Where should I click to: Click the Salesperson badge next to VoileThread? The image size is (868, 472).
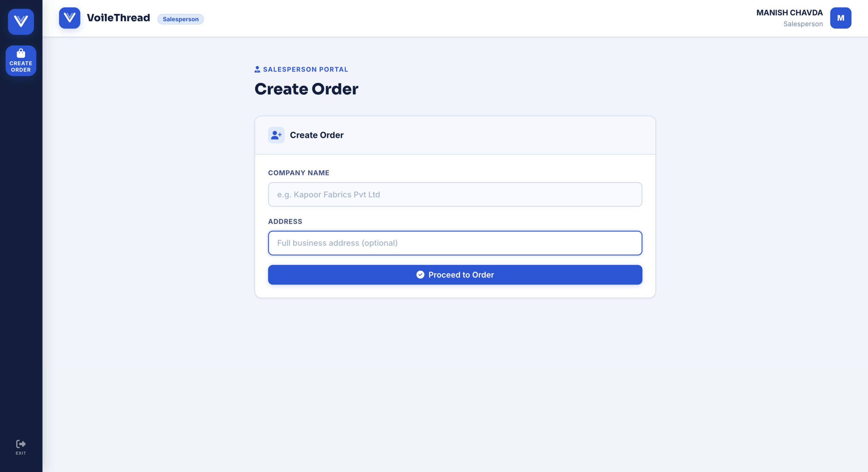[180, 19]
